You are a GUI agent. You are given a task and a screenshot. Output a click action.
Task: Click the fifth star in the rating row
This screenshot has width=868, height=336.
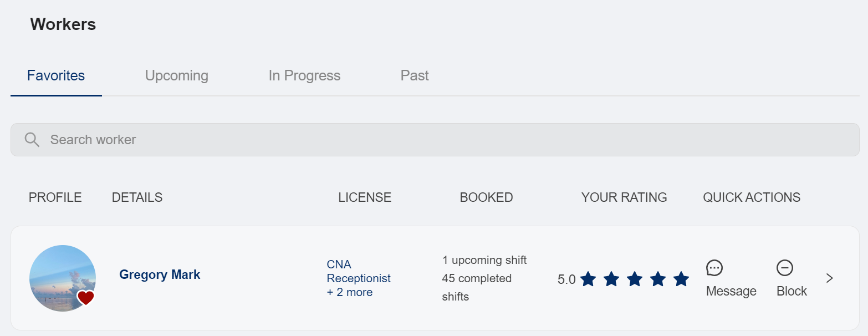[682, 279]
